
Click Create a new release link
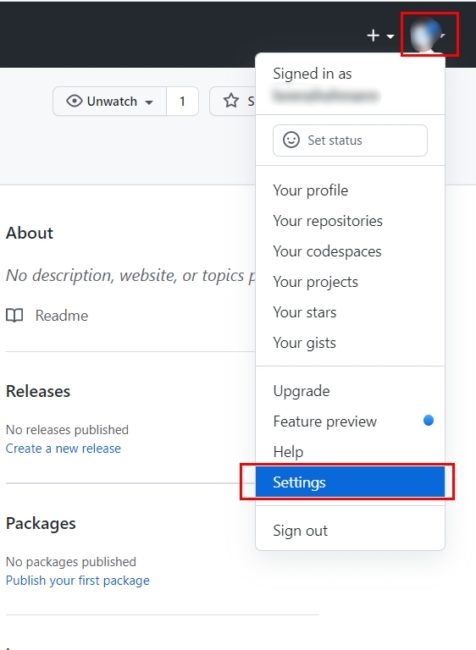63,449
